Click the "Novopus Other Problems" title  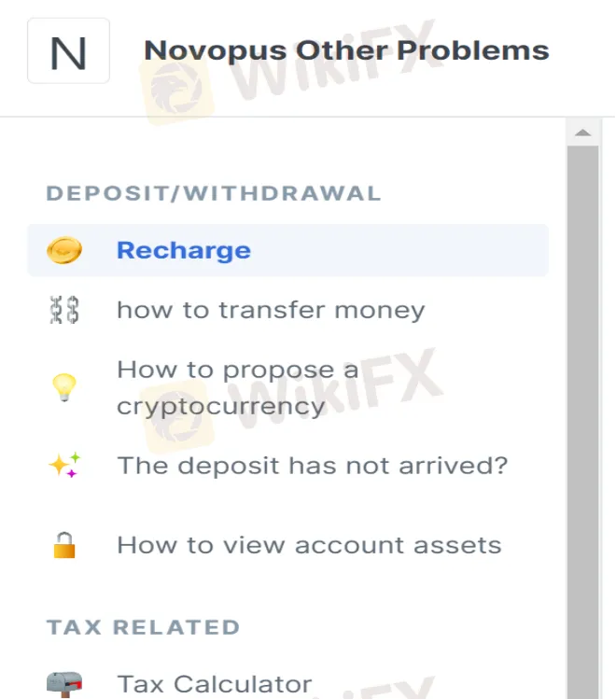coord(346,50)
